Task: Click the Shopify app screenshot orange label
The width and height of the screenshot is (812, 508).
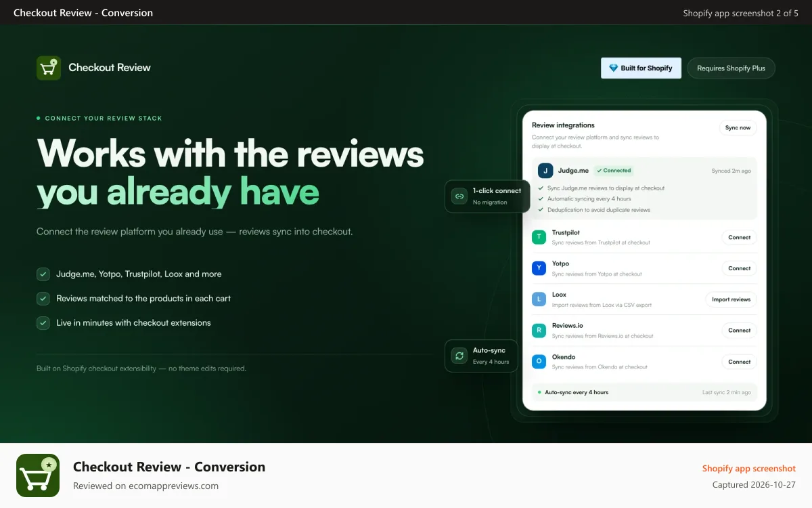Action: (749, 469)
